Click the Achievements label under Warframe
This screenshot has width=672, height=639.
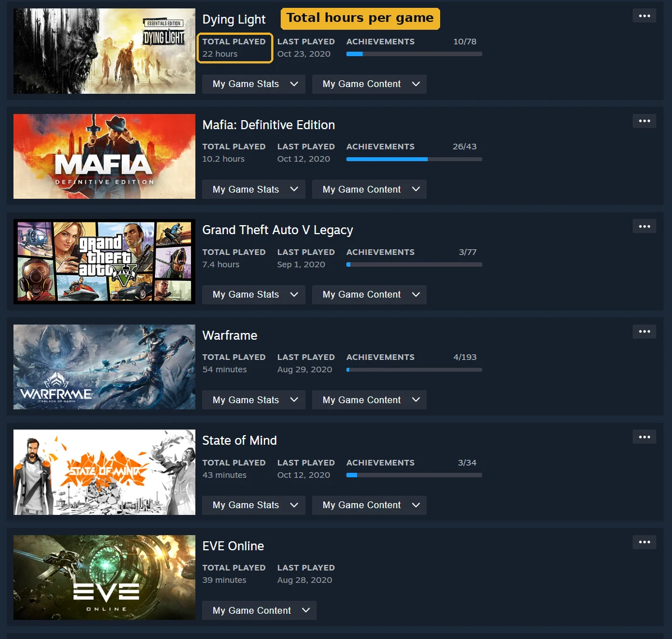click(381, 357)
